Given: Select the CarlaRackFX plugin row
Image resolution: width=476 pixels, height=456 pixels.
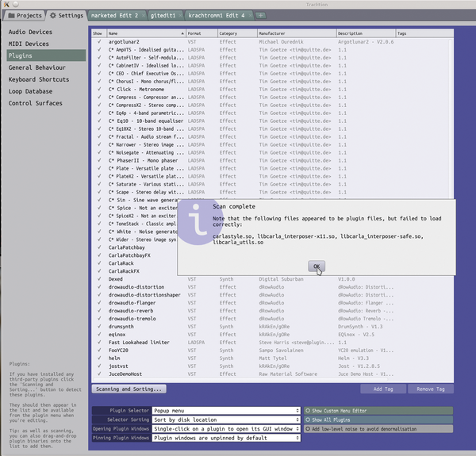Looking at the screenshot, I should [x=135, y=271].
